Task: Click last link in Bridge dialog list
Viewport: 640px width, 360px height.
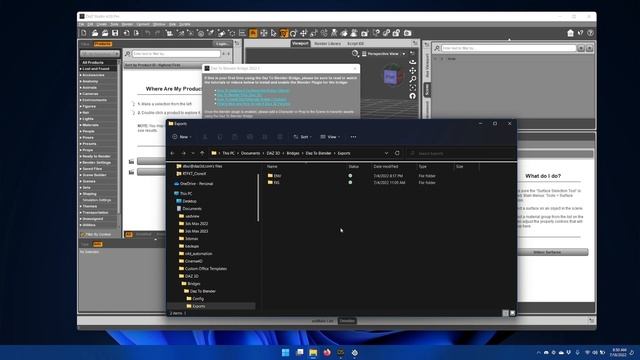Action: point(253,104)
